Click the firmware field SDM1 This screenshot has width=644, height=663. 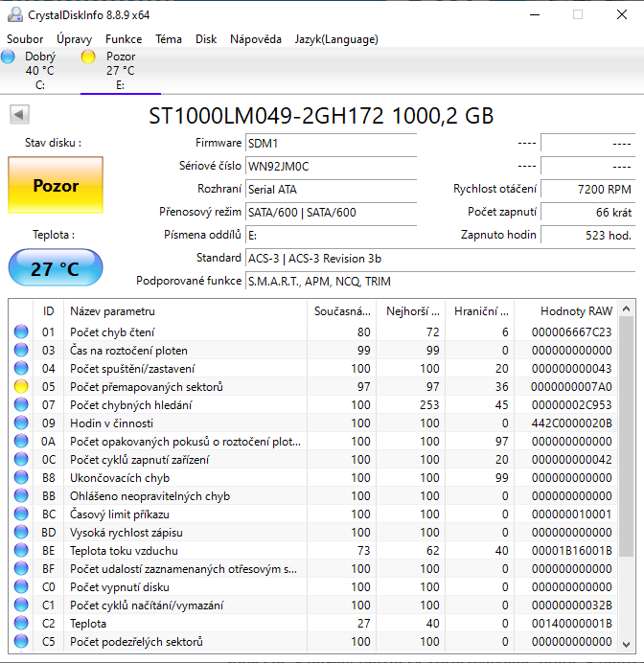click(330, 143)
